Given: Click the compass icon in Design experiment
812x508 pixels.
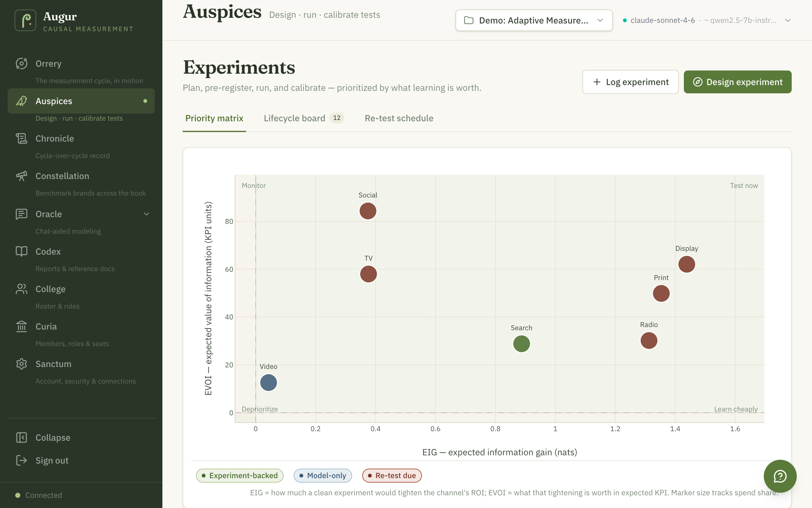Looking at the screenshot, I should pos(697,82).
